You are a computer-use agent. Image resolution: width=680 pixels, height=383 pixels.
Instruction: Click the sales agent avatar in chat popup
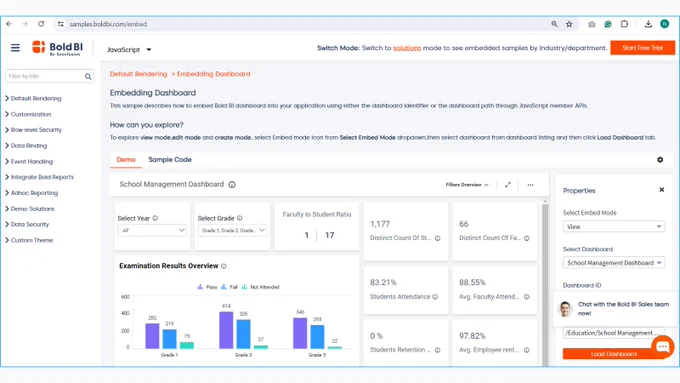[565, 309]
